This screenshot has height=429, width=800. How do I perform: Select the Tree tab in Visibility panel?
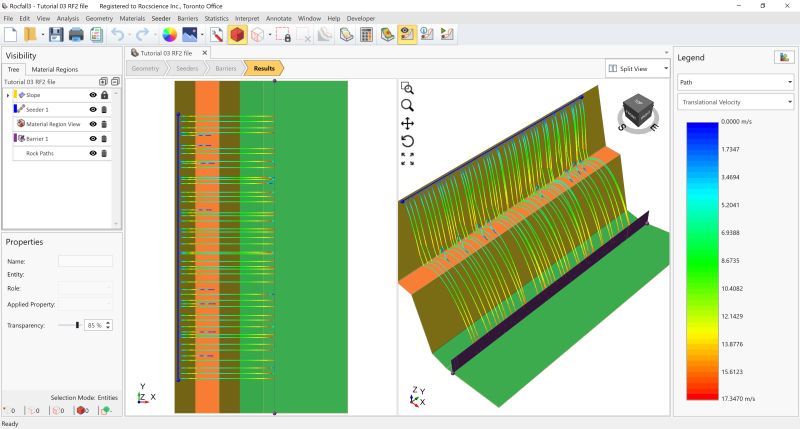[13, 69]
